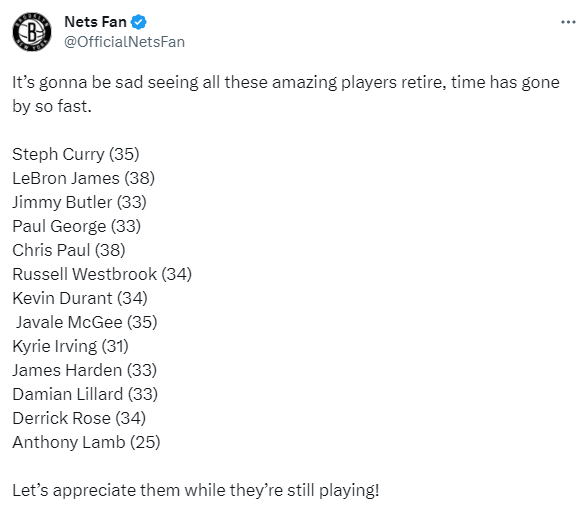The height and width of the screenshot is (506, 588).
Task: Click the blue verified checkmark badge
Action: pos(138,22)
